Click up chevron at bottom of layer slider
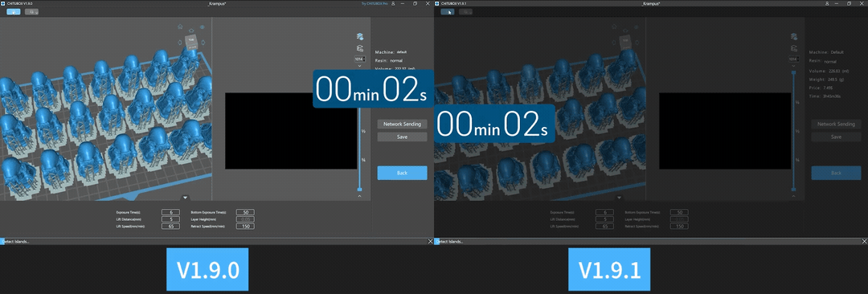Image resolution: width=868 pixels, height=294 pixels. (360, 196)
